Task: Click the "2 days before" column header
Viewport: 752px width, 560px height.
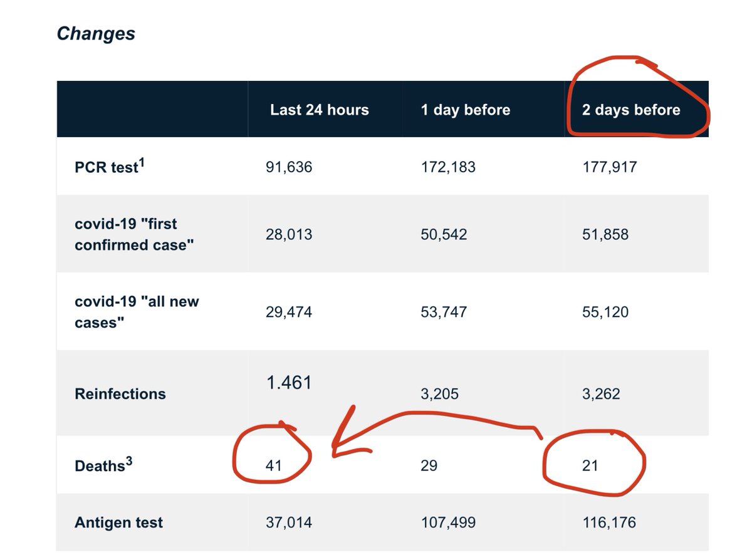Action: (631, 110)
